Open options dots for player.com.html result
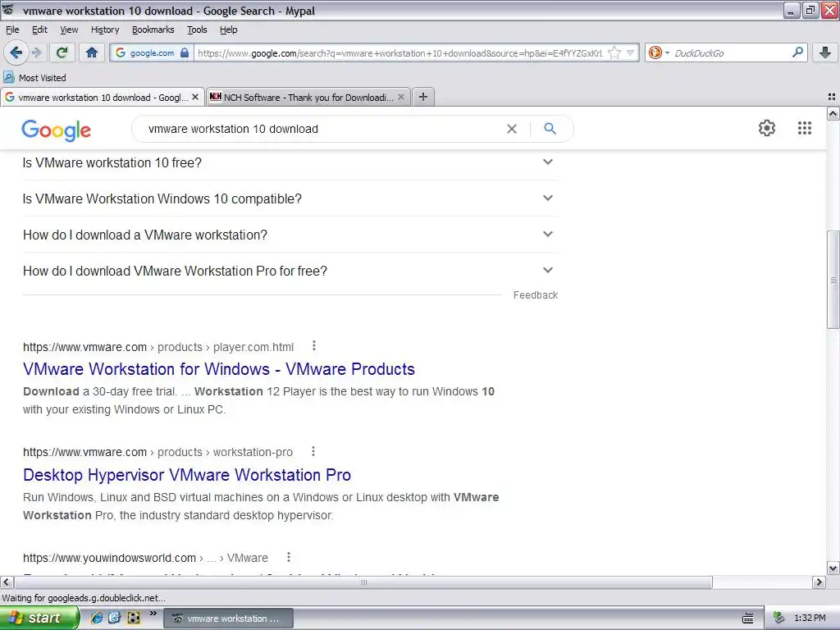Image resolution: width=840 pixels, height=630 pixels. pyautogui.click(x=314, y=346)
